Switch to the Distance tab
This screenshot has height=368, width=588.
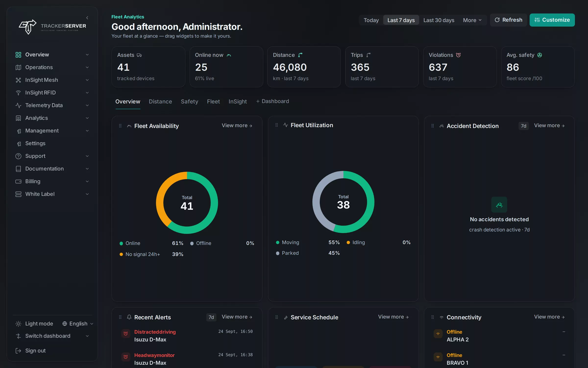coord(160,102)
